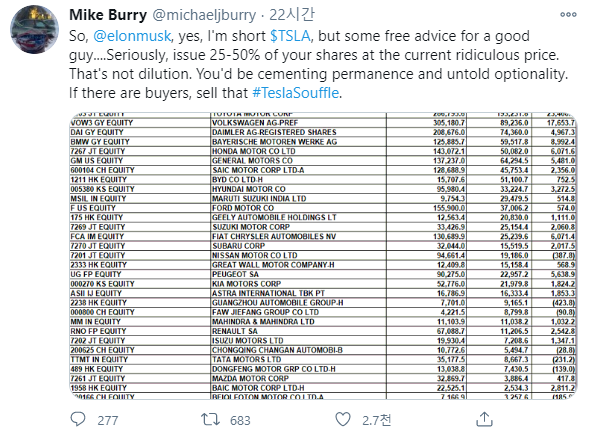
Task: Click the 277 reply count
Action: (108, 420)
